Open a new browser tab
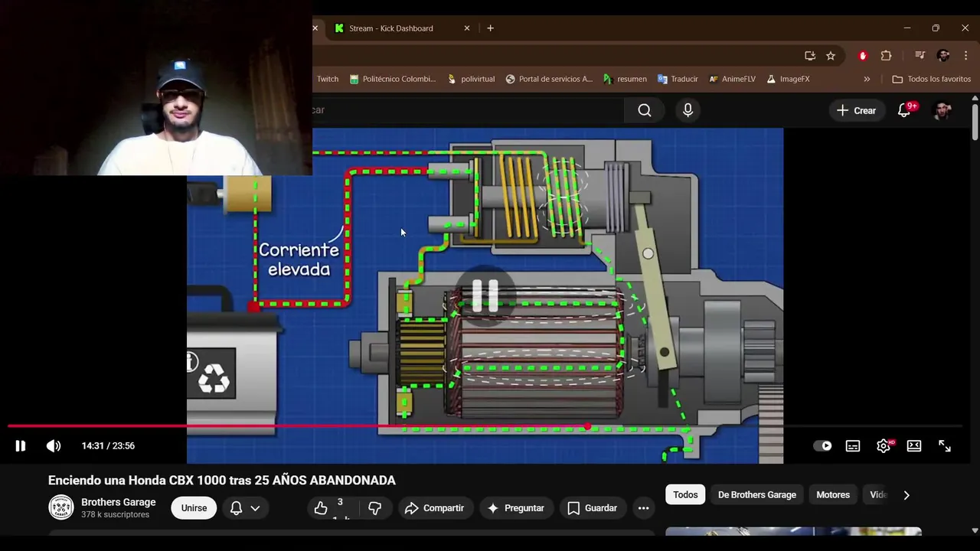This screenshot has width=980, height=551. tap(491, 28)
